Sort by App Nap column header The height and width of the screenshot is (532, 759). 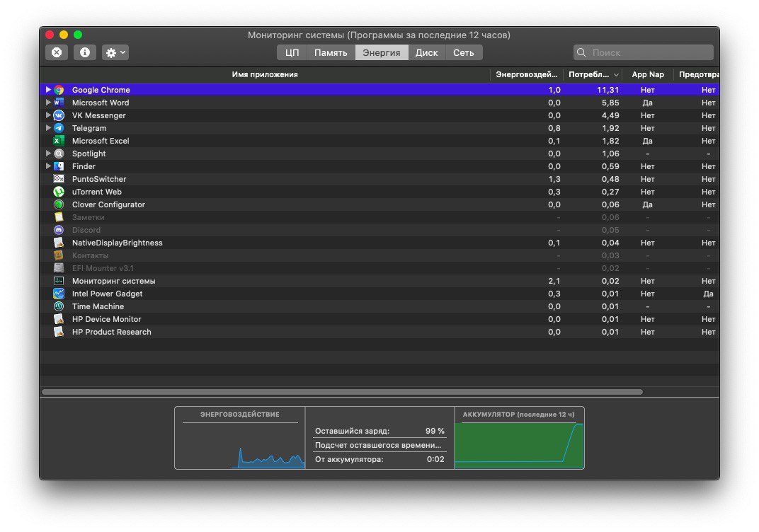[x=648, y=74]
